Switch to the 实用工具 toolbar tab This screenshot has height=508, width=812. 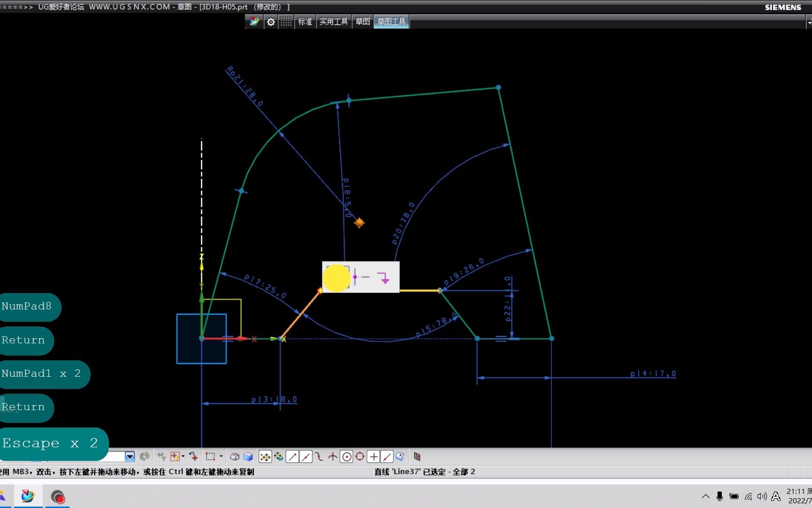tap(334, 22)
